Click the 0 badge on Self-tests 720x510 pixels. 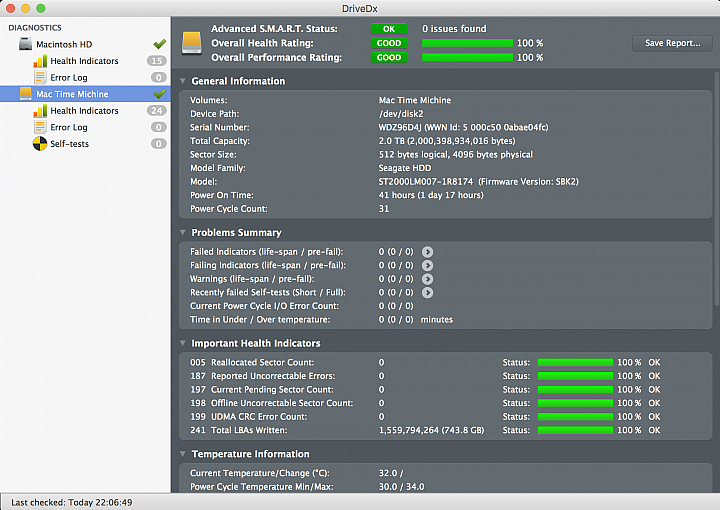click(158, 144)
